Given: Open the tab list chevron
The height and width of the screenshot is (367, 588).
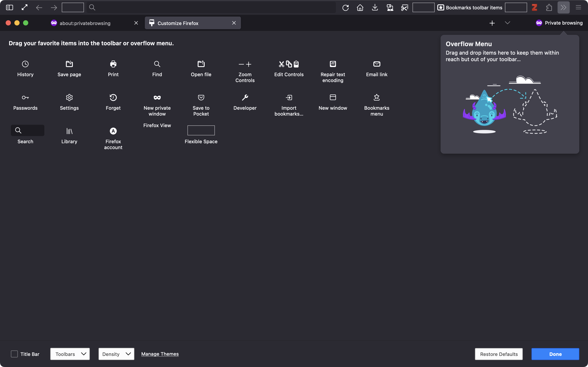Looking at the screenshot, I should (508, 23).
